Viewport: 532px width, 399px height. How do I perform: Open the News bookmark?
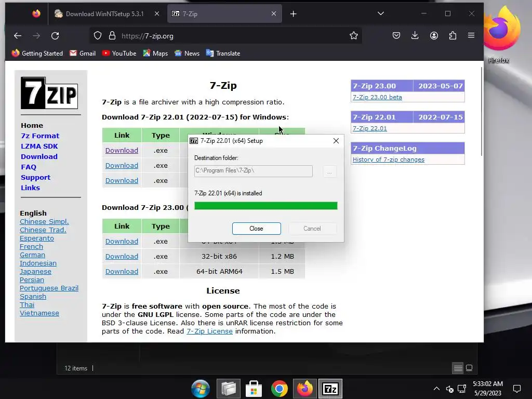[187, 54]
